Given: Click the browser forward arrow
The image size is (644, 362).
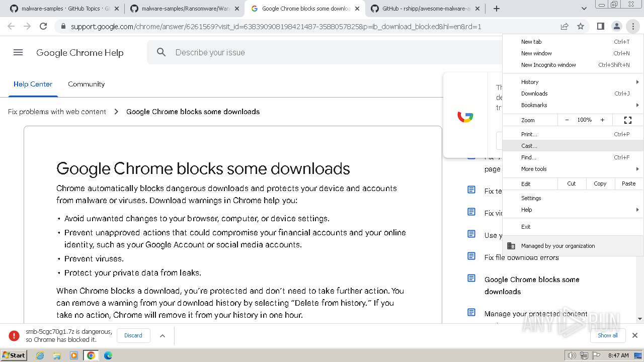Looking at the screenshot, I should pos(27,26).
